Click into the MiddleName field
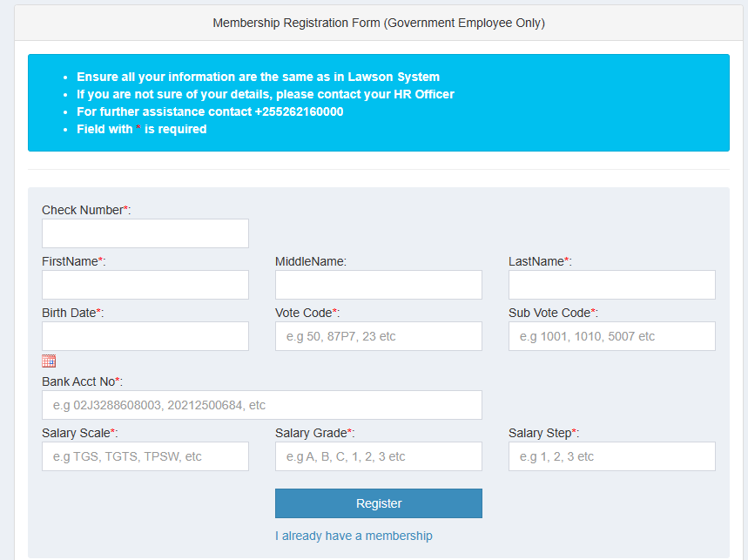The height and width of the screenshot is (560, 748). [x=379, y=285]
